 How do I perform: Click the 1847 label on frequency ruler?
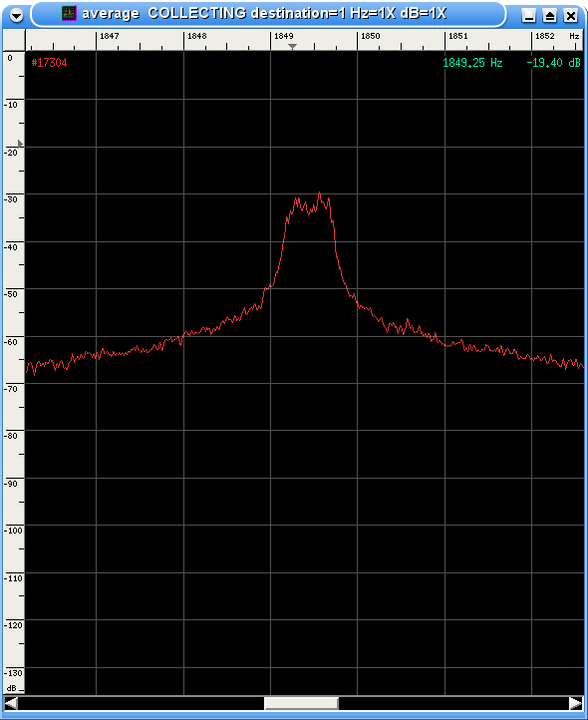pyautogui.click(x=110, y=36)
